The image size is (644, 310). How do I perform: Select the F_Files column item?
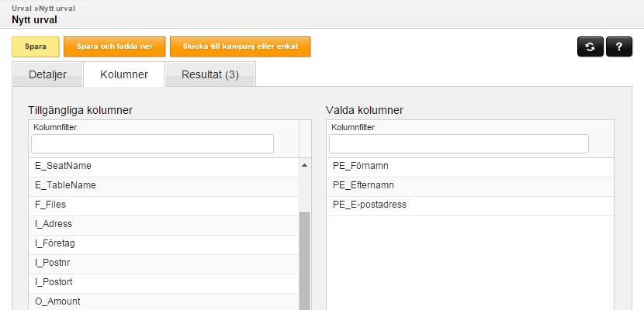164,204
